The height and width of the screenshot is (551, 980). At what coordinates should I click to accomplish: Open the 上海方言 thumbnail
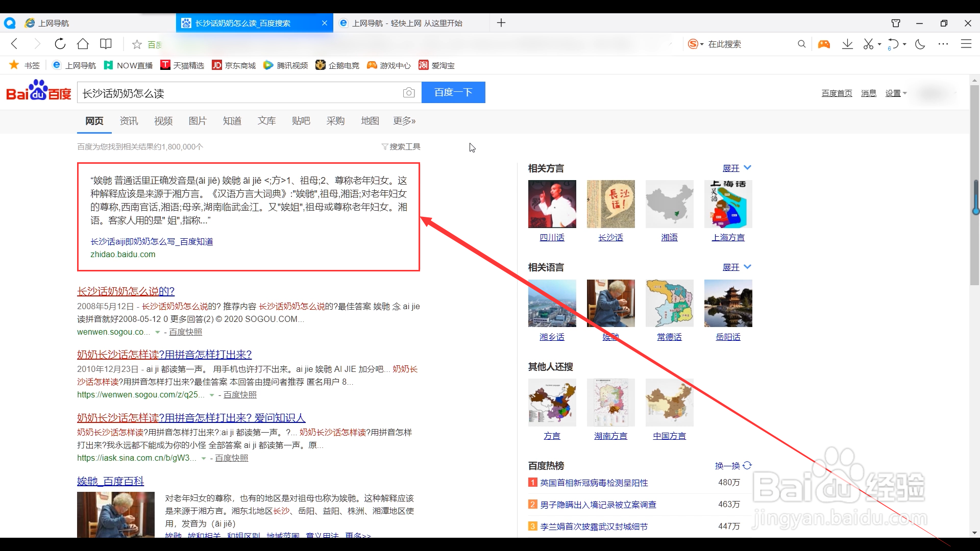point(728,204)
